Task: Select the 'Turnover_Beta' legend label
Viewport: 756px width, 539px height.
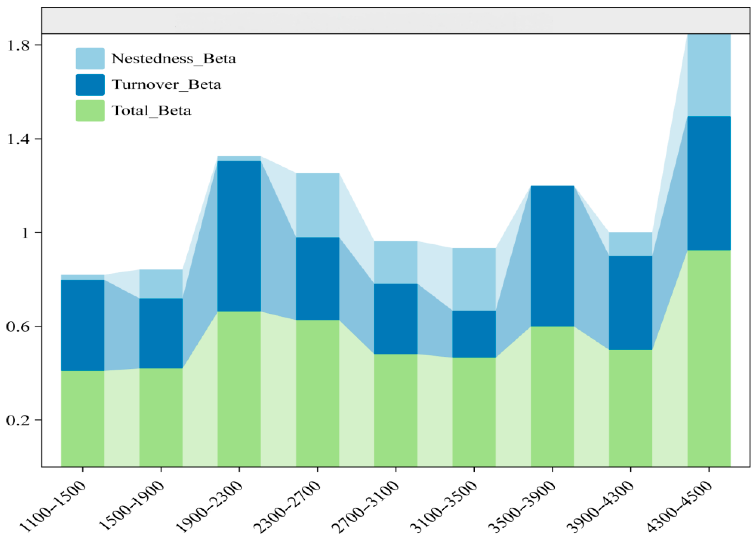Action: [166, 85]
